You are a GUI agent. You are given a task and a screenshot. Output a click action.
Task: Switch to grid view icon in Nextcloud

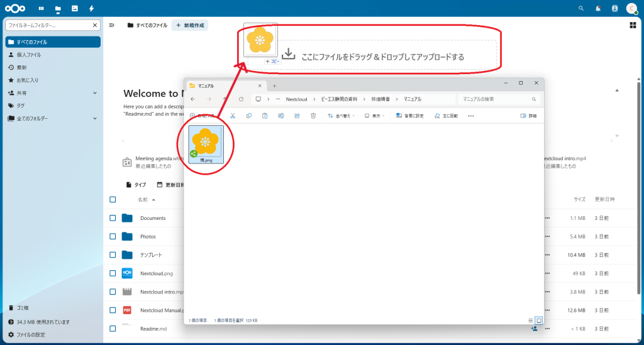[632, 25]
